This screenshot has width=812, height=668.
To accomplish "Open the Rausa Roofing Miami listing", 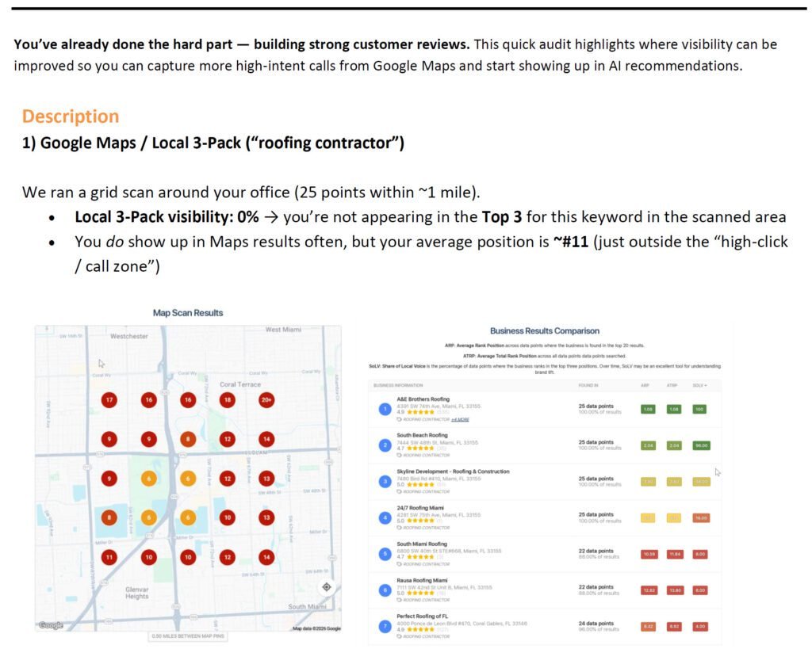I will [423, 580].
